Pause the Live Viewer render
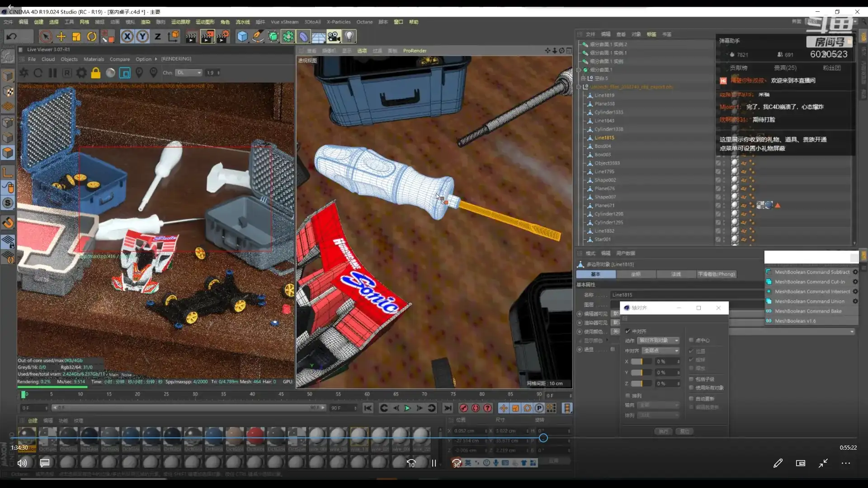Image resolution: width=868 pixels, height=488 pixels. pos(52,73)
